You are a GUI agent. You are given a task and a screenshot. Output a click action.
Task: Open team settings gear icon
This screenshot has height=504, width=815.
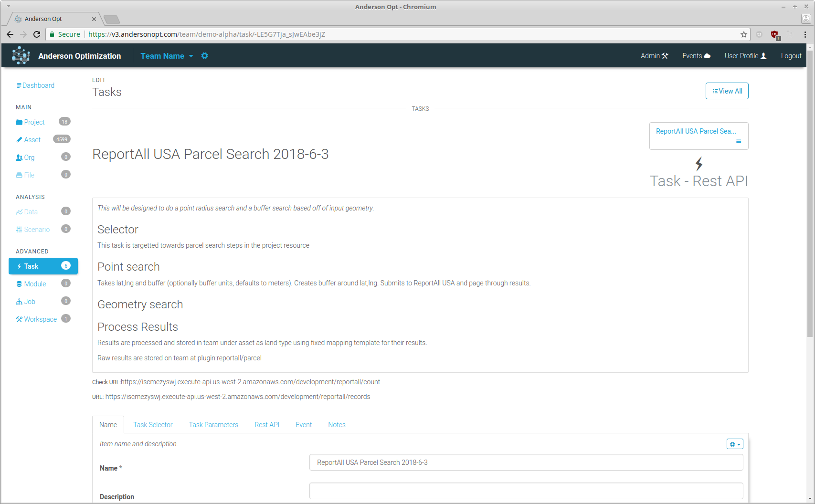[205, 56]
